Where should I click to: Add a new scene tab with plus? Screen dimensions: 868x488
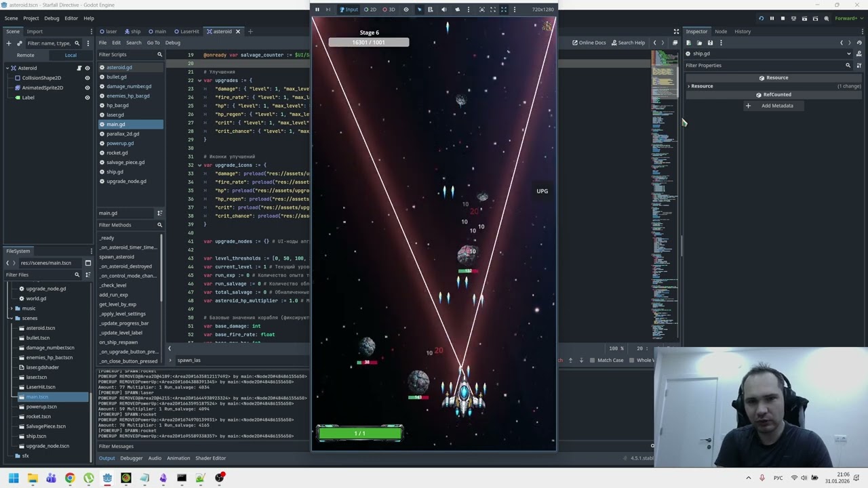[x=250, y=31]
